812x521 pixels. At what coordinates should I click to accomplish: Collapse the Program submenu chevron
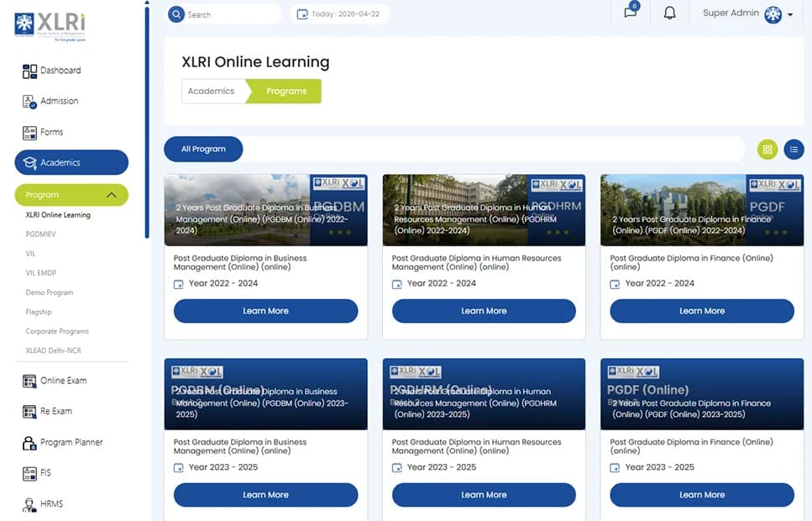click(112, 196)
